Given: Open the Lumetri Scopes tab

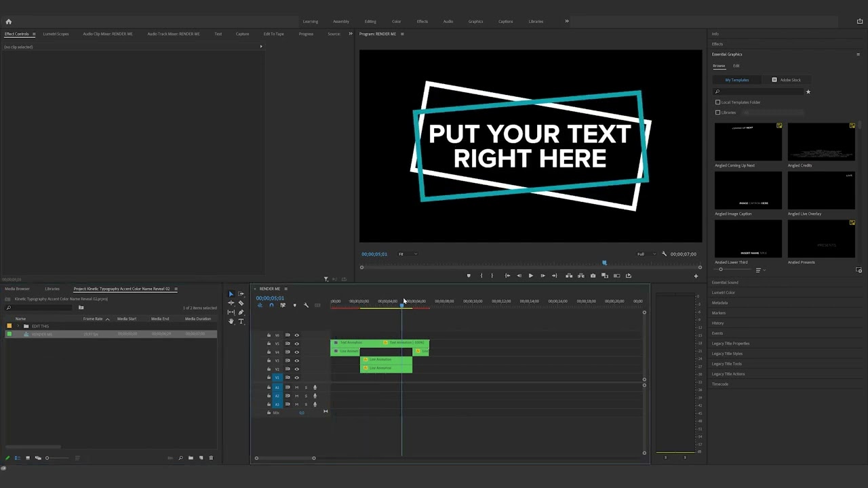Looking at the screenshot, I should coord(56,34).
